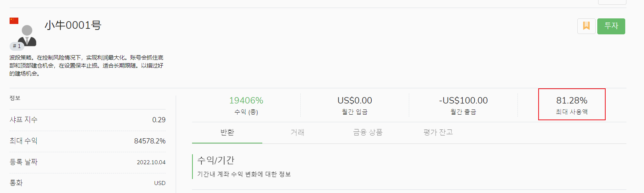Image resolution: width=644 pixels, height=193 pixels.
Task: Switch to the 반환 tab
Action: pos(227,132)
